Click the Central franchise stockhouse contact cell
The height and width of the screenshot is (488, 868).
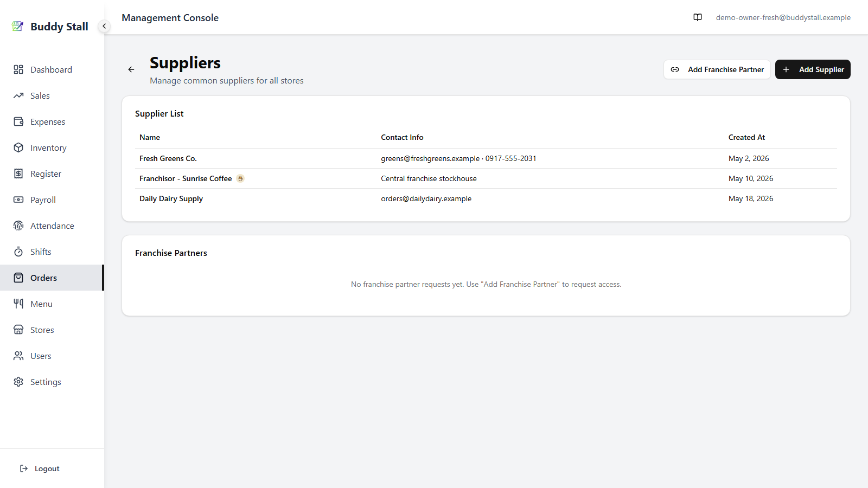(x=429, y=178)
